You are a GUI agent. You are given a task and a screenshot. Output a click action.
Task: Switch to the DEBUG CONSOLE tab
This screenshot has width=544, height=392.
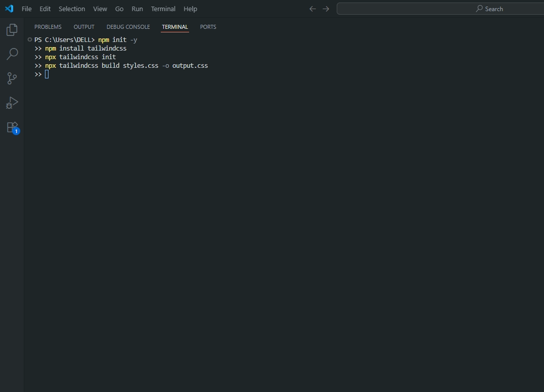128,27
